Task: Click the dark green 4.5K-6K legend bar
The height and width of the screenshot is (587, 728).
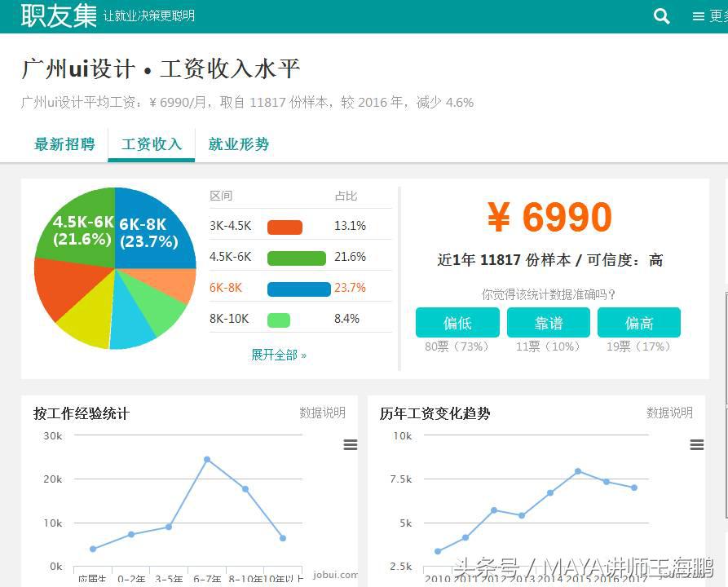Action: pos(296,256)
